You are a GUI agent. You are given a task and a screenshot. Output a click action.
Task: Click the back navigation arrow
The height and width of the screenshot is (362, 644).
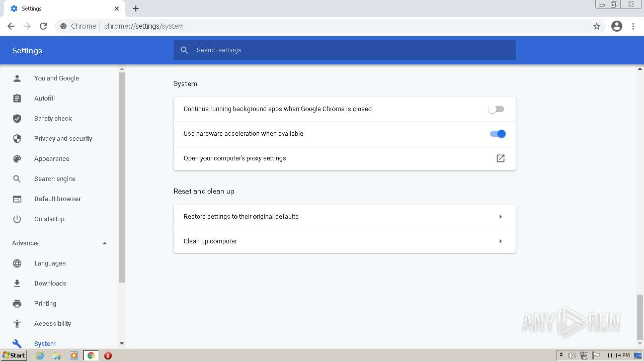(11, 26)
